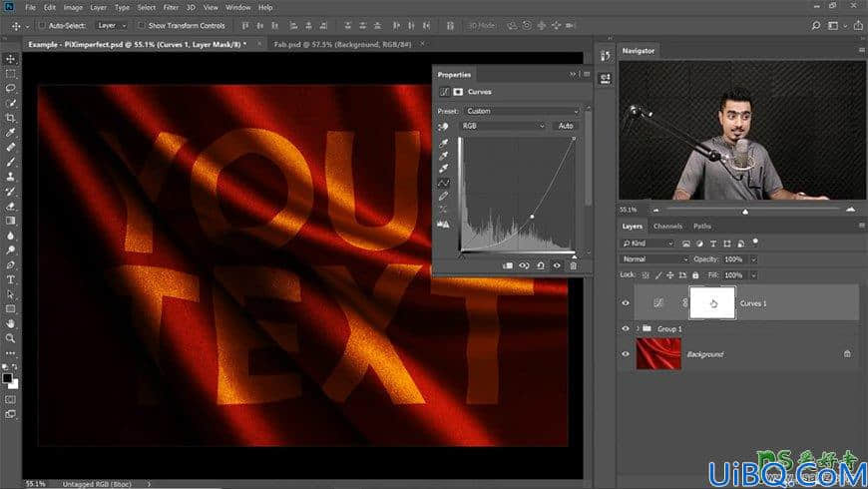Toggle the layer filter on/off switch
The width and height of the screenshot is (868, 489).
[x=755, y=243]
